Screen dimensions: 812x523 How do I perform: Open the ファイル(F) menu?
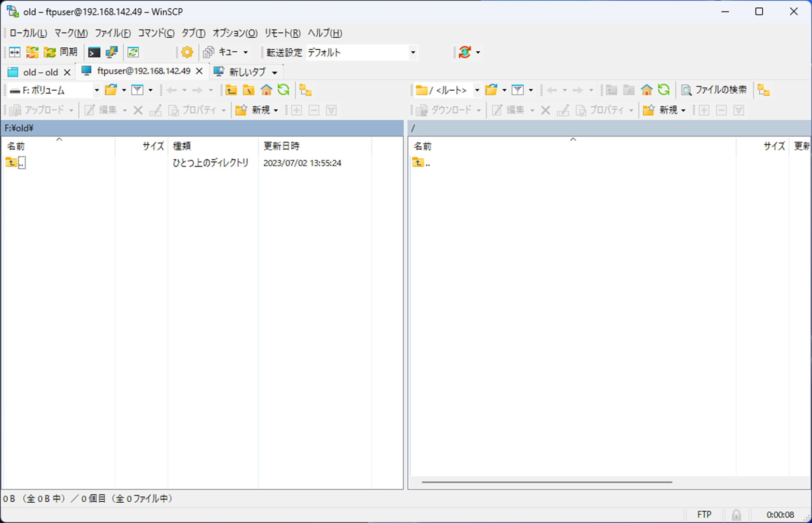[113, 33]
